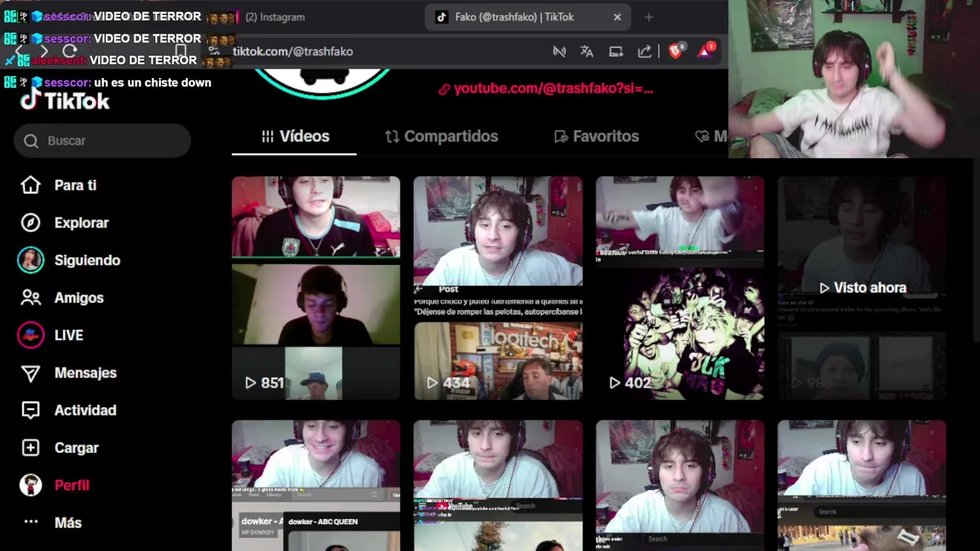The width and height of the screenshot is (980, 551).
Task: Open the Siguiendo avatar icon
Action: pyautogui.click(x=31, y=260)
